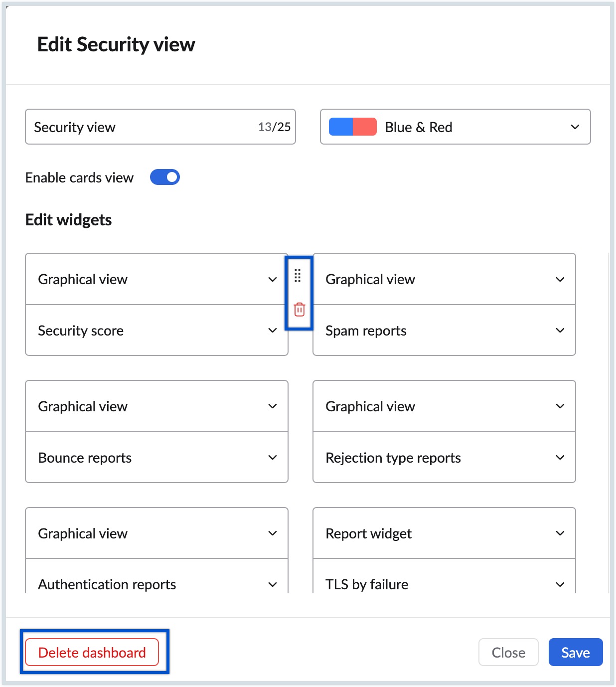Screen dimensions: 616x687
Task: Open Graphical view dropdown above Authentication reports
Action: click(x=156, y=533)
